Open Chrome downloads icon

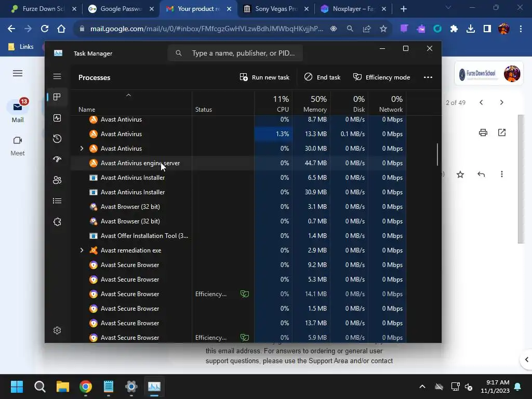470,29
